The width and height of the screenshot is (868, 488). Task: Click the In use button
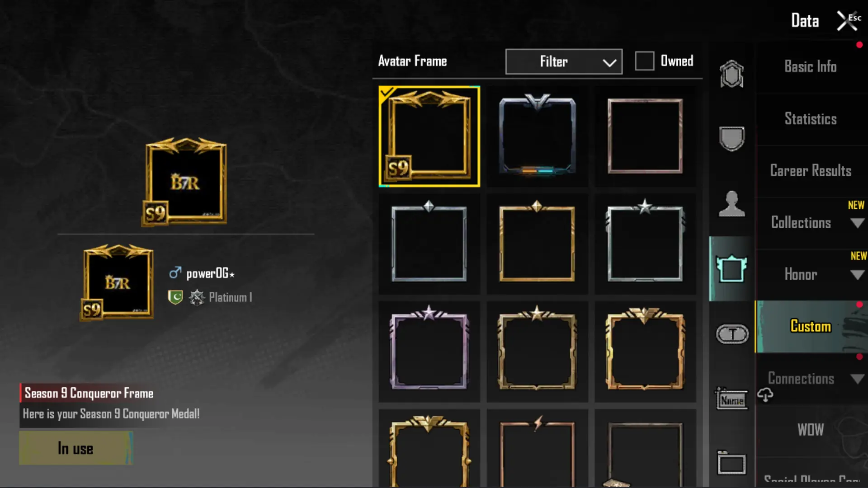(x=76, y=448)
